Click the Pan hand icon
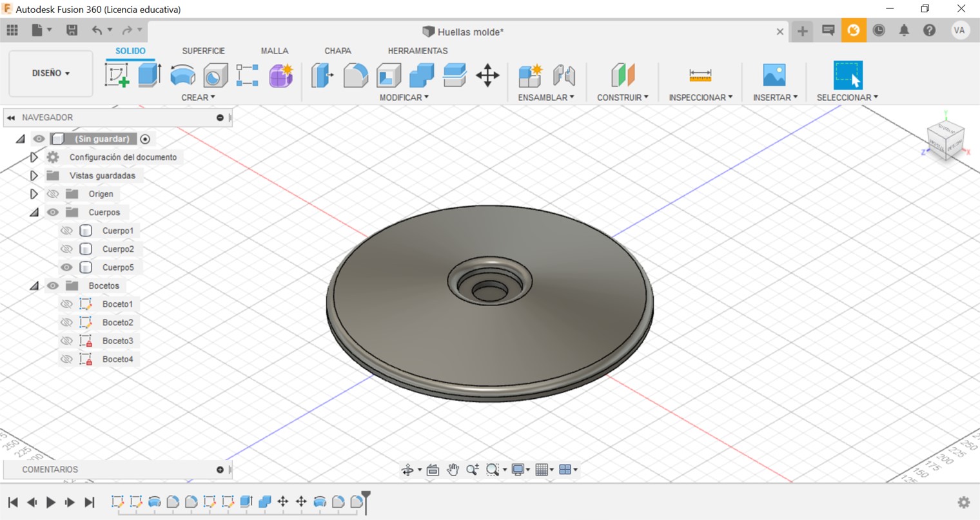Screen dimensions: 980x520 453,470
